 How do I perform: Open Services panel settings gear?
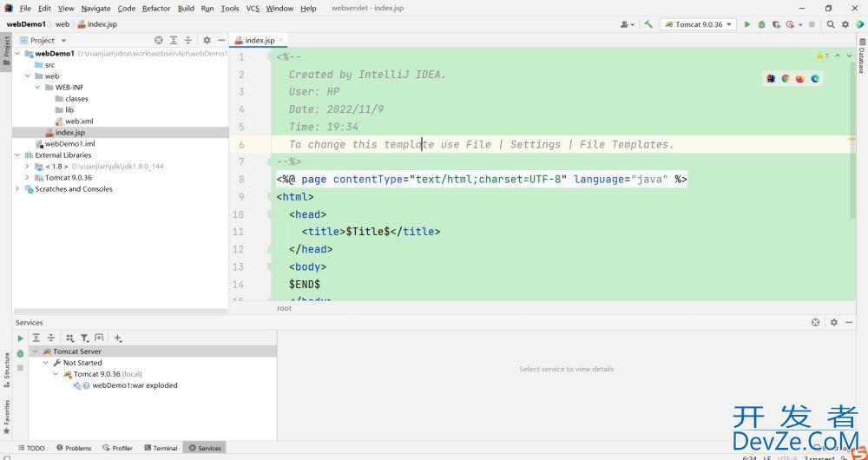coord(834,322)
